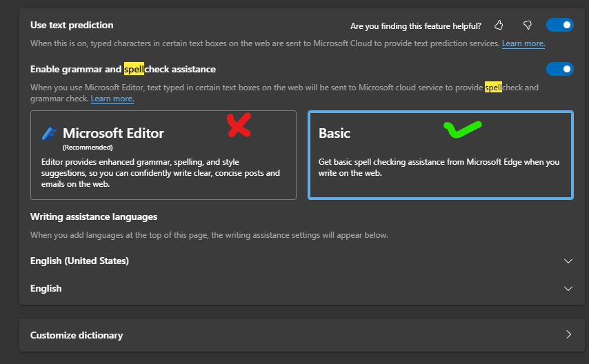Click the Customize dictionary label
Viewport: 589px width, 364px height.
[x=77, y=335]
